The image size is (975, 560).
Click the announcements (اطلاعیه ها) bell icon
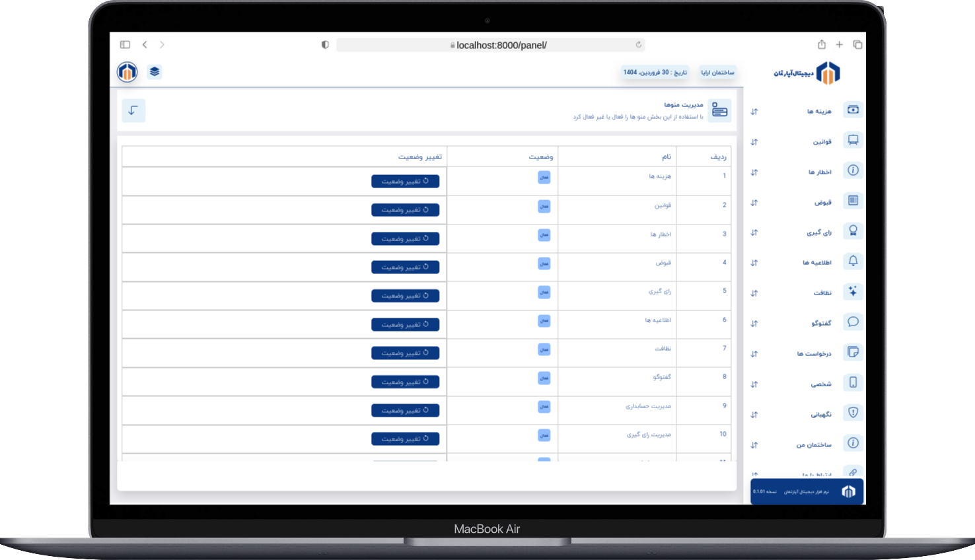point(853,262)
